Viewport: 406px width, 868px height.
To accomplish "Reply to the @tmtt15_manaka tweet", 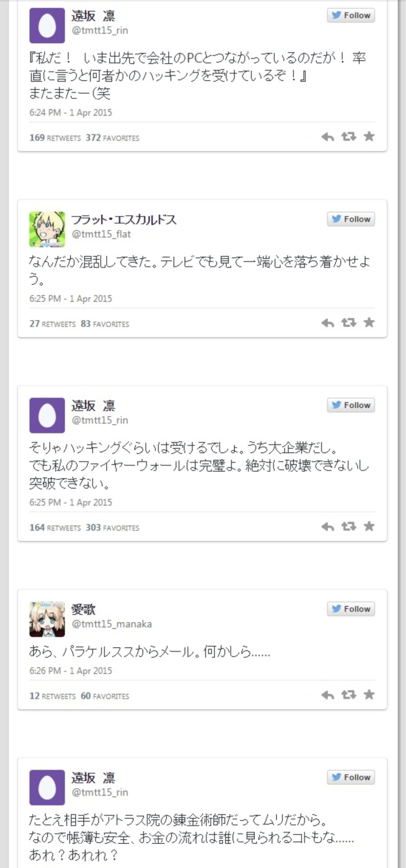I will 328,695.
